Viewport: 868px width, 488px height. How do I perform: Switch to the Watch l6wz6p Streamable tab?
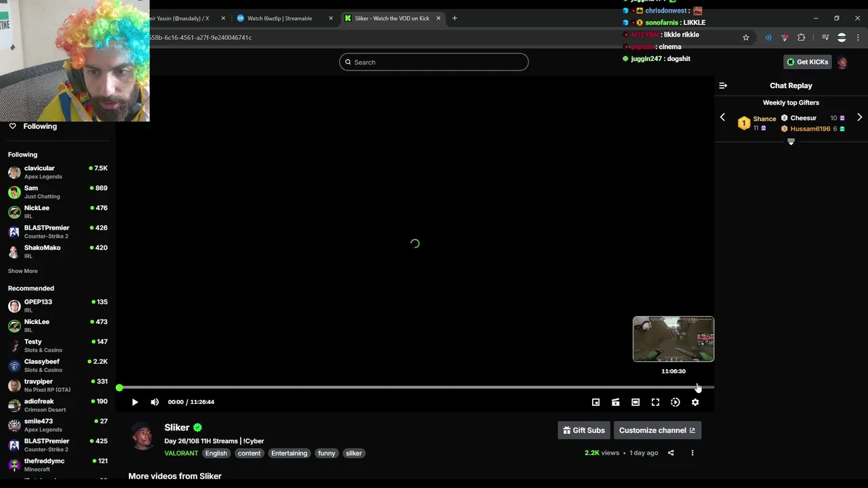click(x=279, y=18)
